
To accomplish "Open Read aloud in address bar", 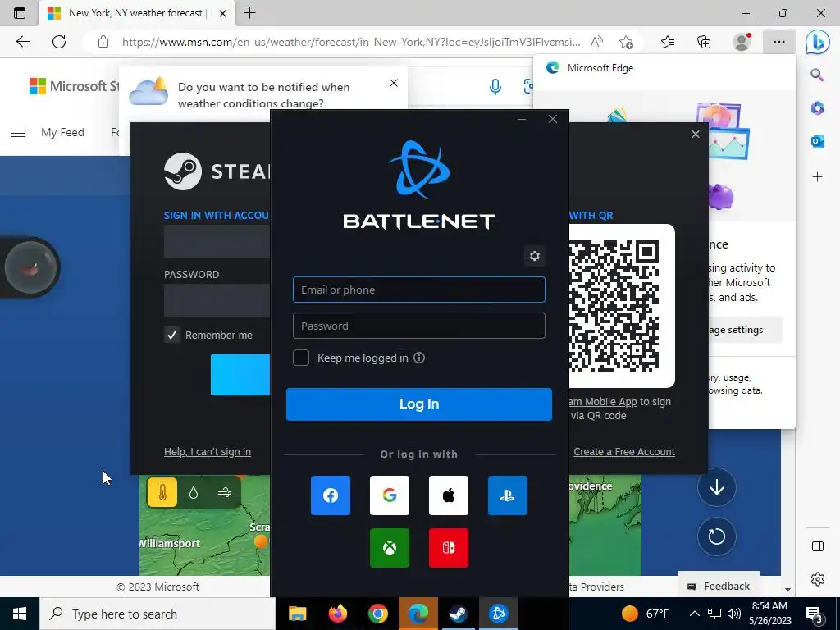I will 596,42.
